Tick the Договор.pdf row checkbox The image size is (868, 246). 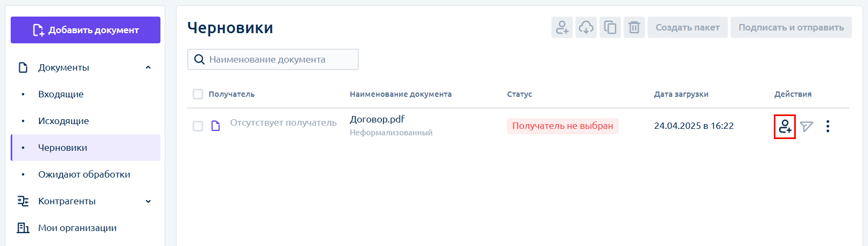(198, 126)
